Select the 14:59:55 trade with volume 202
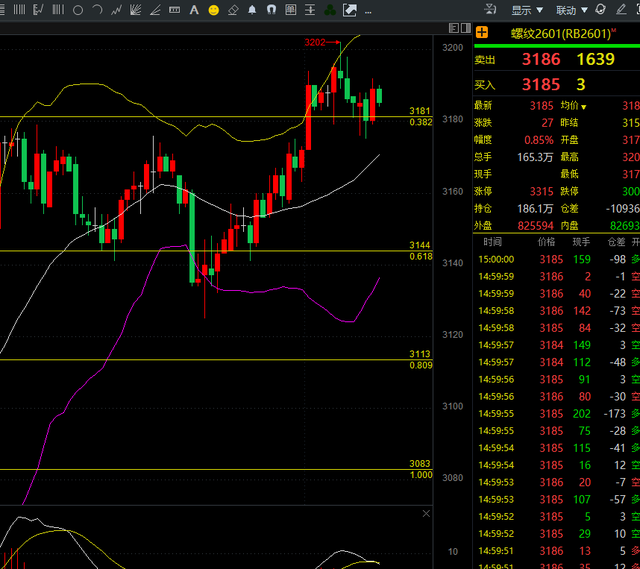This screenshot has width=640, height=569. (x=557, y=413)
